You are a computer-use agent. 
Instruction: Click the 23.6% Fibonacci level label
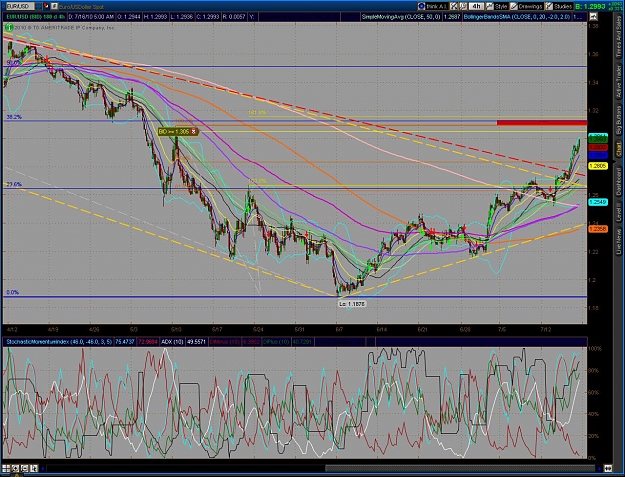(14, 185)
